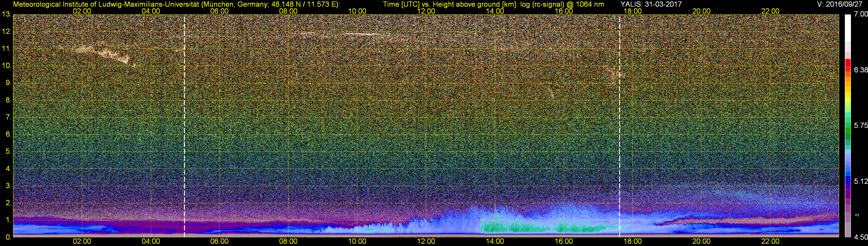Screen dimensions: 868x246
Task: Click the 8 km height axis label
Action: [x=8, y=100]
